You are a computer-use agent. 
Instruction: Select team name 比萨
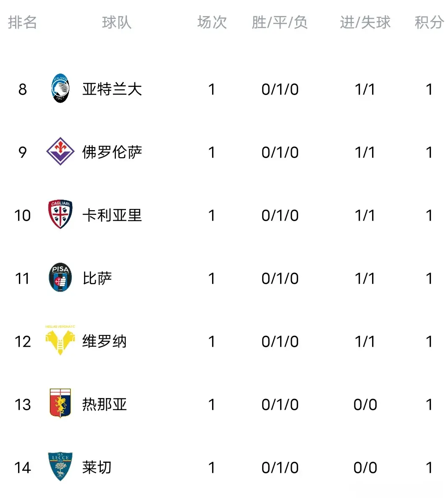click(97, 278)
